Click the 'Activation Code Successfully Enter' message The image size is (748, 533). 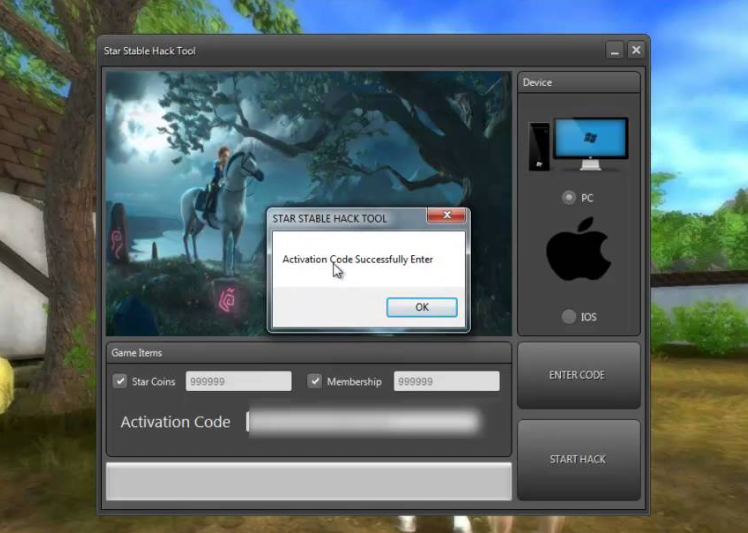[x=358, y=260]
